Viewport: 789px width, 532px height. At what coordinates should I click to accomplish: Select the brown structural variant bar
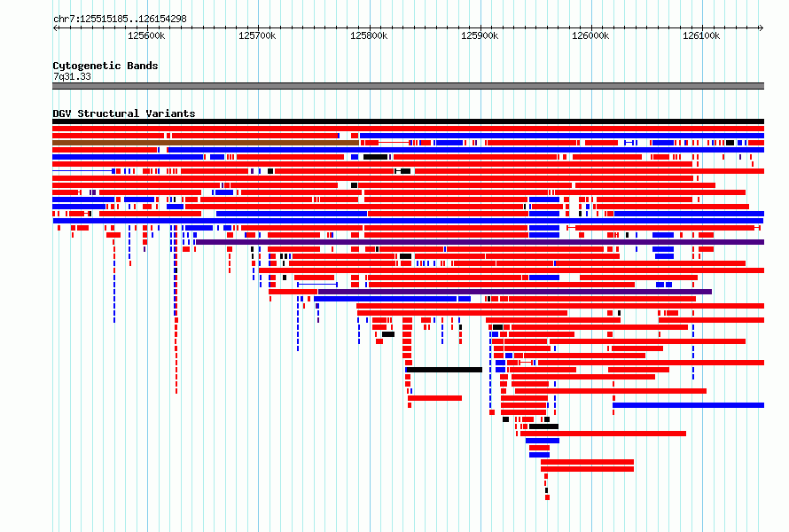(206, 143)
